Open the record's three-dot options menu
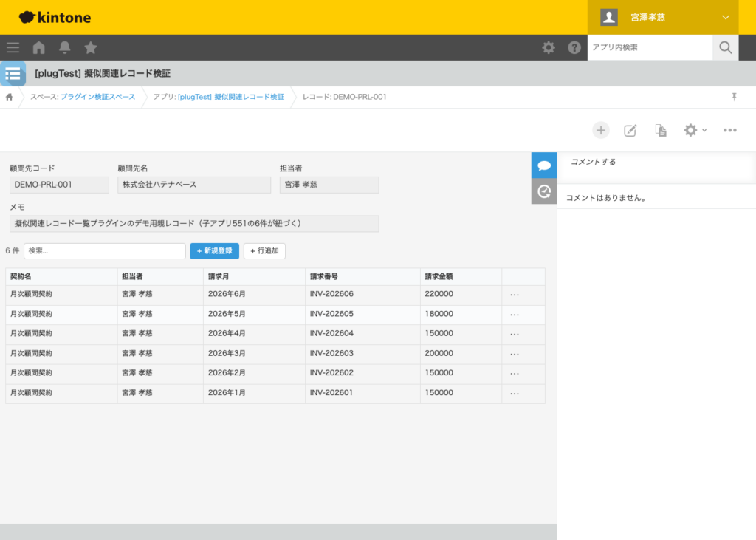 click(729, 130)
